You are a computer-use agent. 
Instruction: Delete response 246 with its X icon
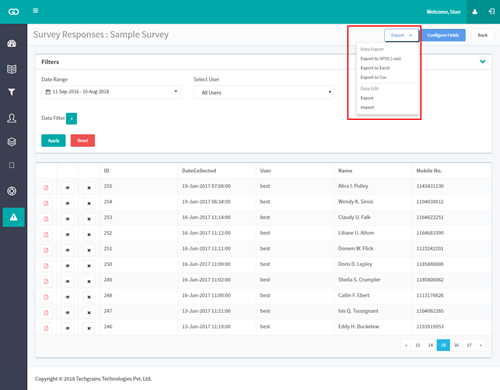pos(89,328)
